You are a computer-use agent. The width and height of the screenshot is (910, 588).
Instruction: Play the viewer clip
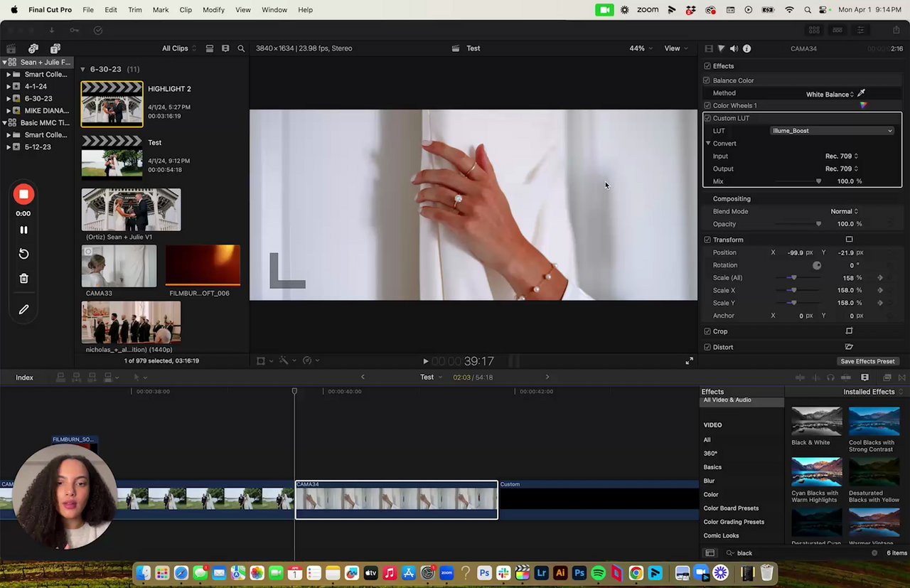pos(426,361)
